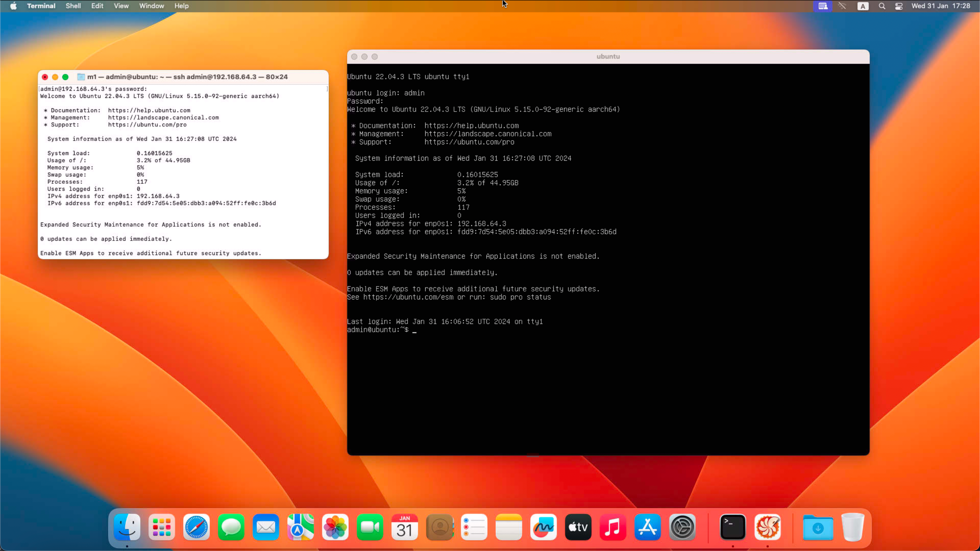Screen dimensions: 980x551
Task: Open System Settings from the Dock
Action: (x=682, y=527)
